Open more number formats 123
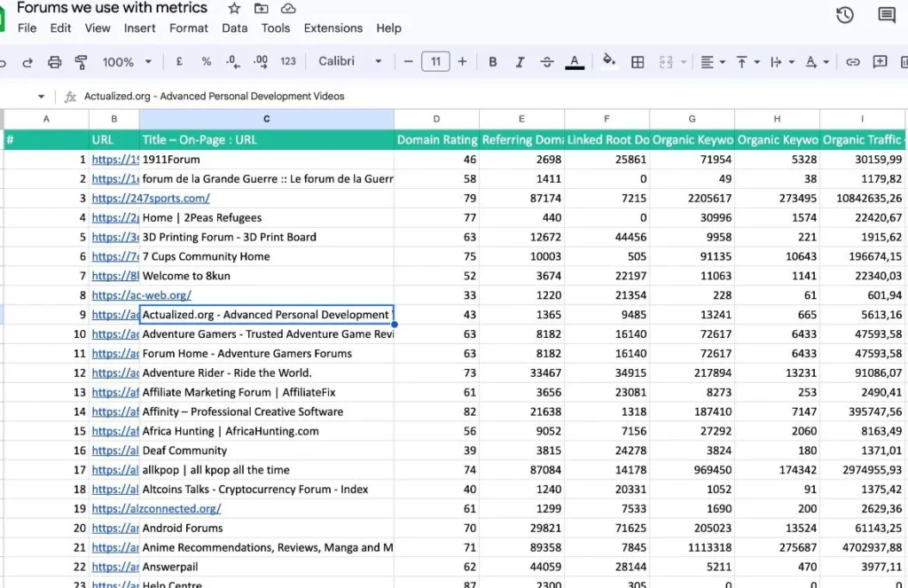Screen dimensions: 908x588 (x=288, y=61)
